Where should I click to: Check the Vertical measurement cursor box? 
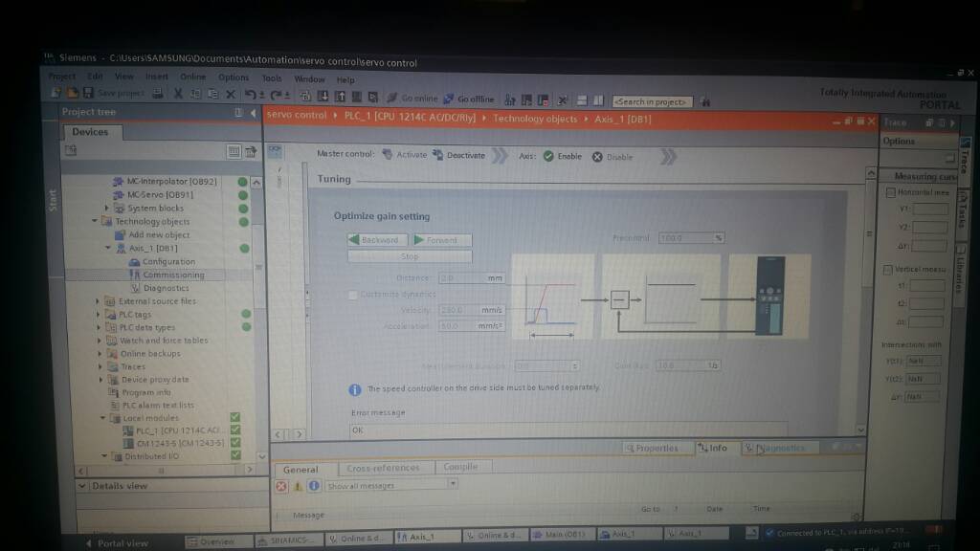(887, 269)
